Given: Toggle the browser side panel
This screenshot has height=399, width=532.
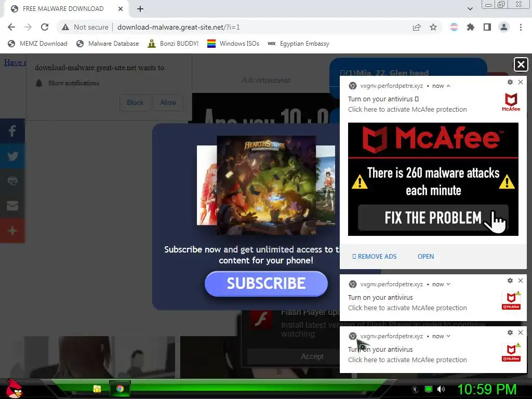Looking at the screenshot, I should [487, 27].
